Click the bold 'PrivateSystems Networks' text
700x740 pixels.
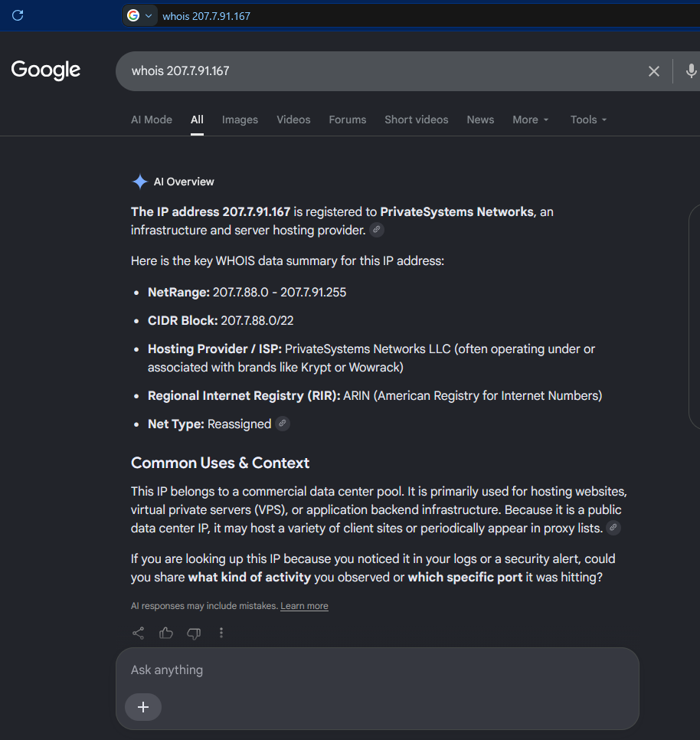(456, 212)
